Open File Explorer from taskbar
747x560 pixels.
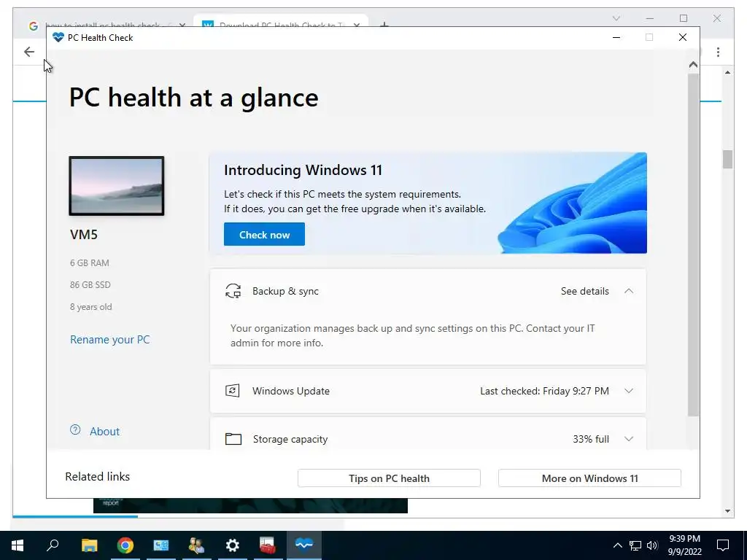coord(89,545)
